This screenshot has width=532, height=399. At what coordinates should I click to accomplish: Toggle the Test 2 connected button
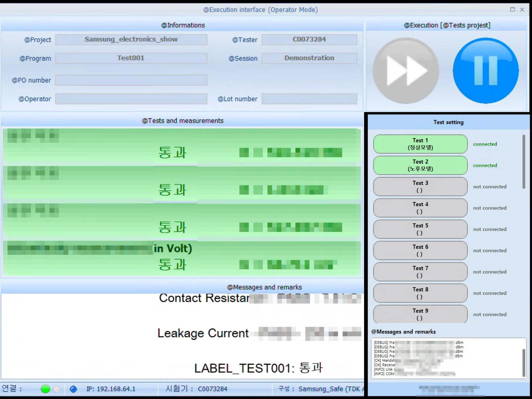(420, 165)
